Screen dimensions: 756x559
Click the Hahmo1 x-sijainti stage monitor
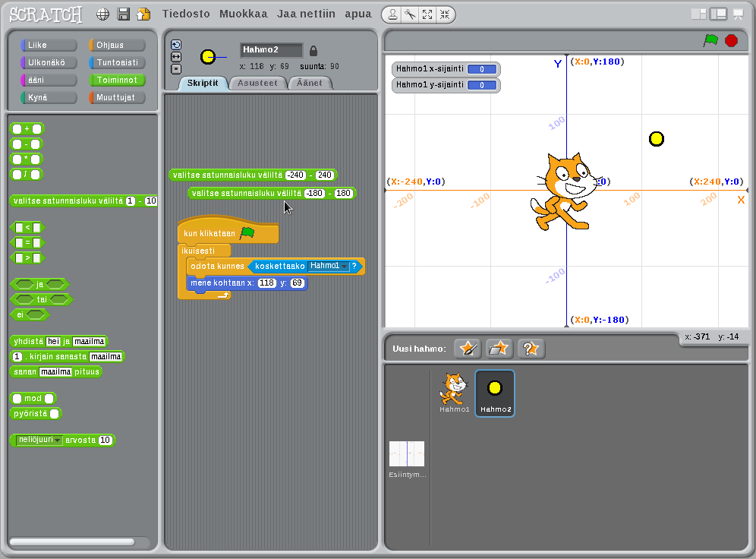point(446,69)
